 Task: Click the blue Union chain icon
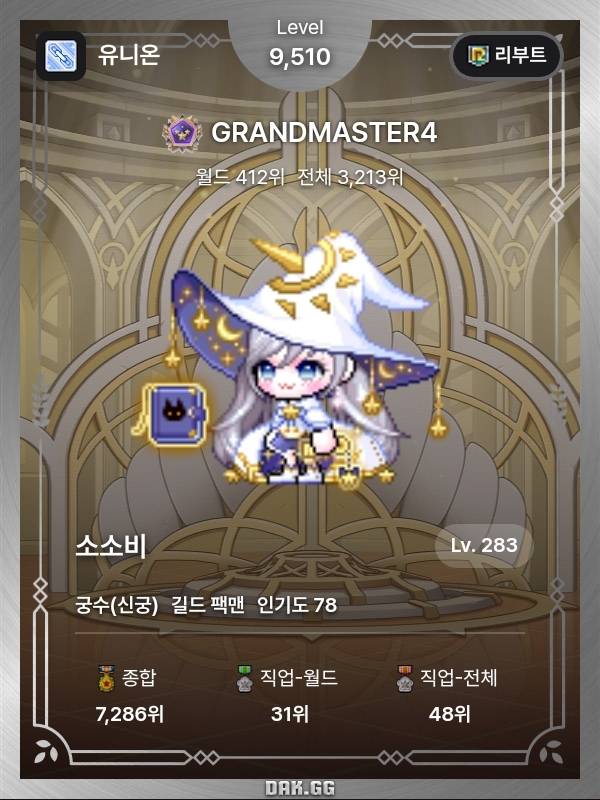tap(61, 56)
